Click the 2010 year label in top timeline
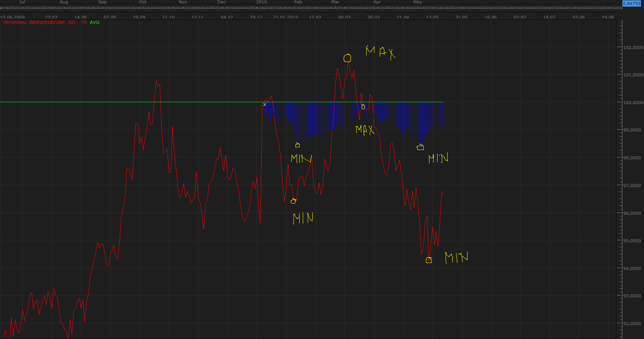The image size is (644, 339). 262,2
